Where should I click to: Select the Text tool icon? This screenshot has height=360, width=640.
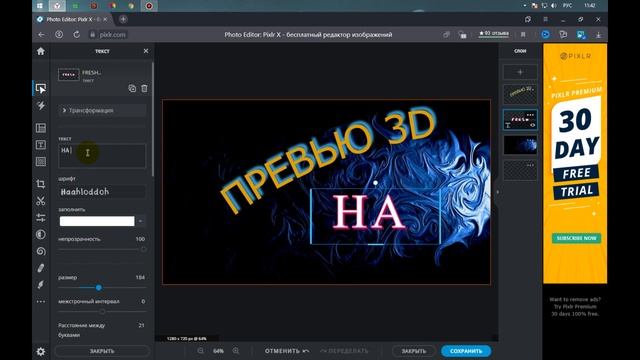pos(41,145)
